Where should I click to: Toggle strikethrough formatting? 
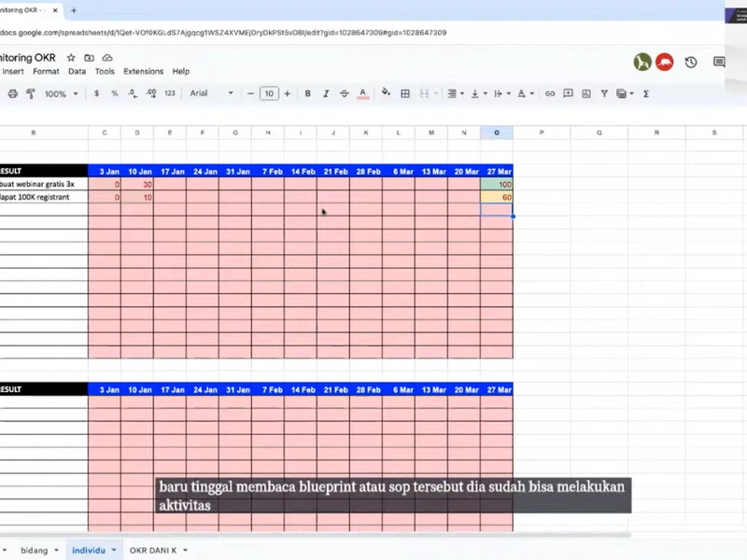344,93
